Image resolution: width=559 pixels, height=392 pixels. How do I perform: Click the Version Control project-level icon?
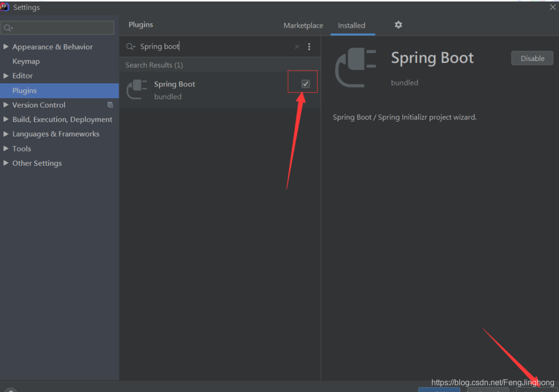click(x=110, y=105)
